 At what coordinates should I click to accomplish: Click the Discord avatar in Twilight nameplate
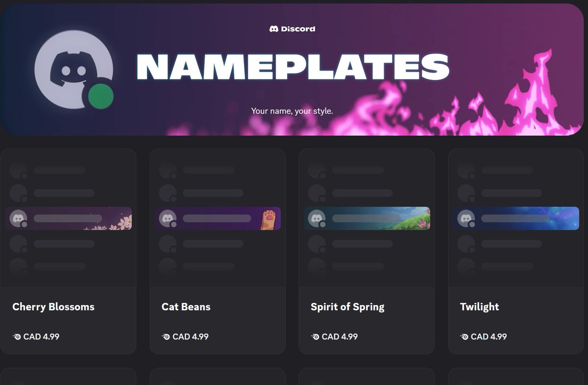[466, 218]
